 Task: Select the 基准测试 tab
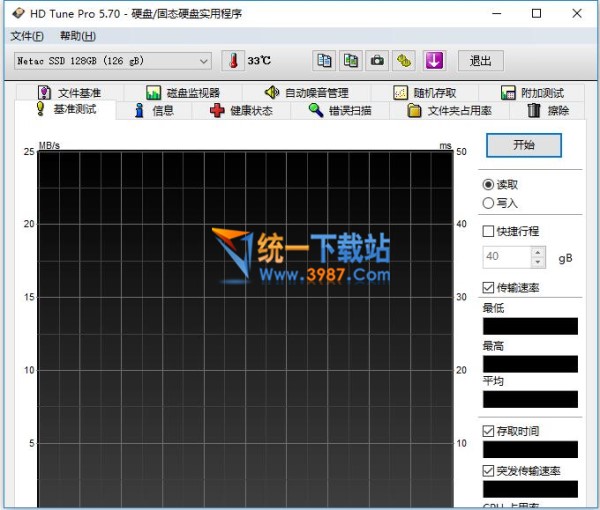(x=65, y=109)
